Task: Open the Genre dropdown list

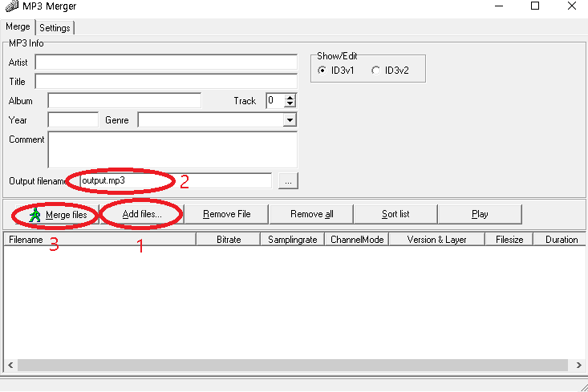Action: [290, 120]
